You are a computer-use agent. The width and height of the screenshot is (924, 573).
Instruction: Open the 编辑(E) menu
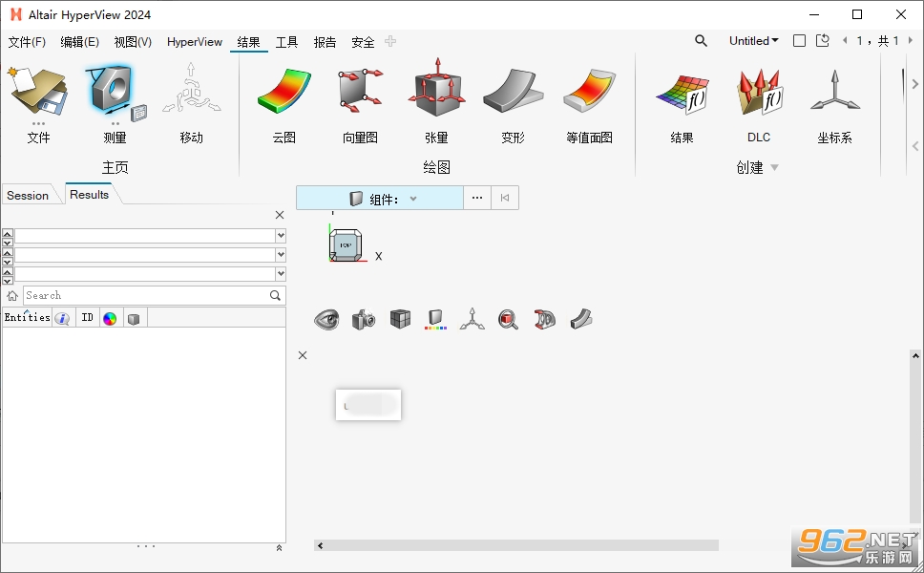pos(79,42)
